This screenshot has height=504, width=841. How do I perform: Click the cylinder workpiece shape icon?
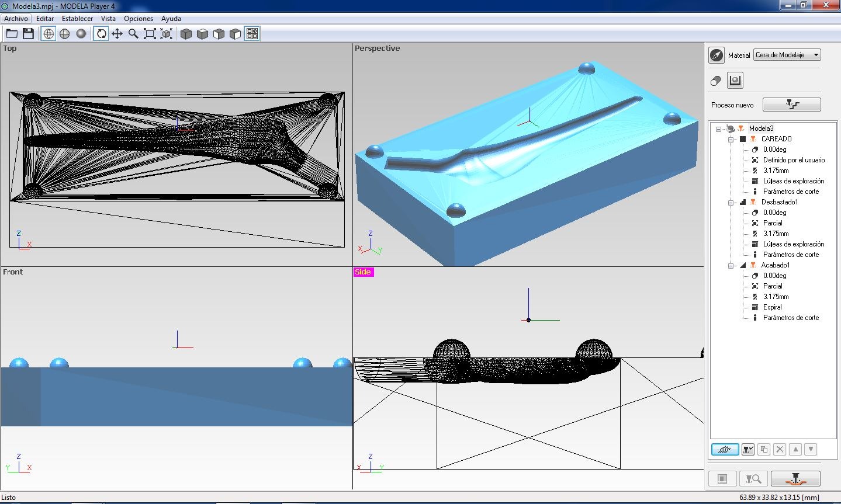[x=716, y=81]
